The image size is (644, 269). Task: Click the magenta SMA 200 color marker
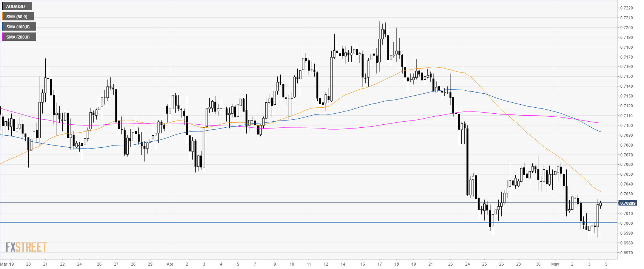coord(2,37)
